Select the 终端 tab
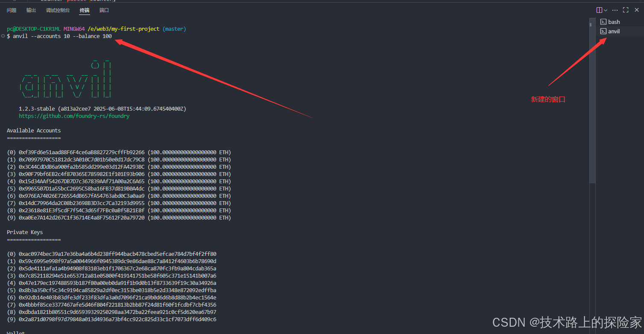 85,10
